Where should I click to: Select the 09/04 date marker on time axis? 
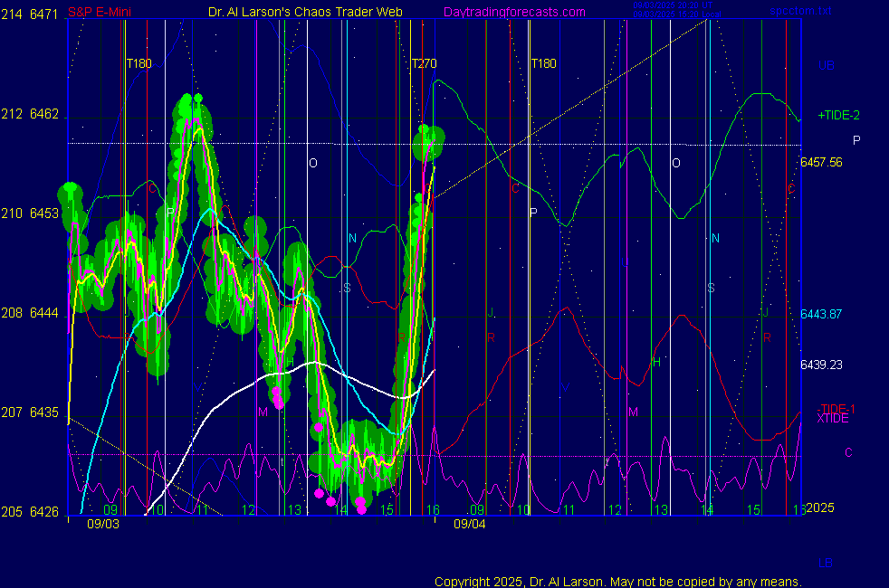(x=469, y=524)
